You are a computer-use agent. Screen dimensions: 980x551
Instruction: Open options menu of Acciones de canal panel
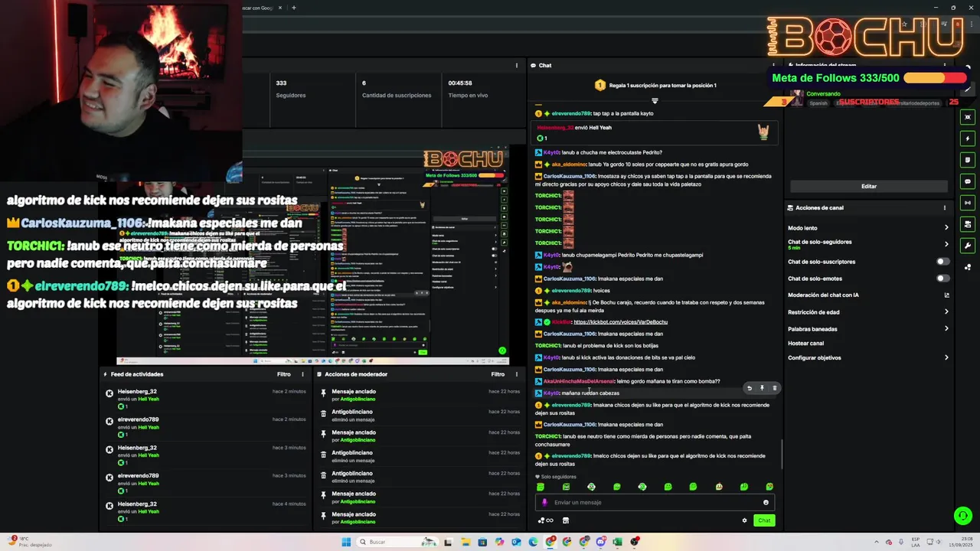coord(945,207)
